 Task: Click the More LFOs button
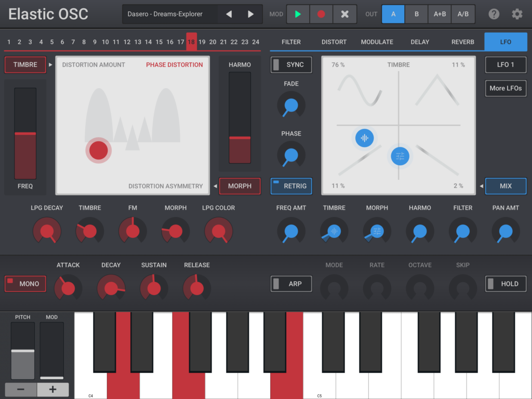506,88
